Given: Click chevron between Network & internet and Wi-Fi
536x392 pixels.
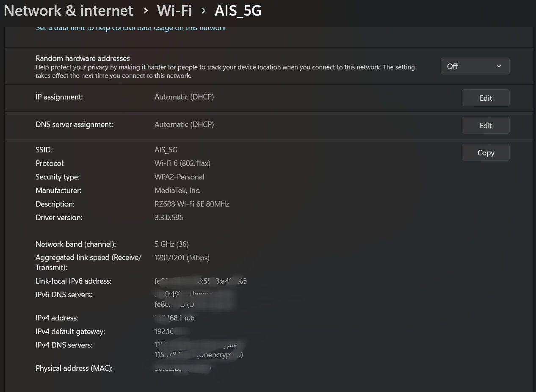Looking at the screenshot, I should pyautogui.click(x=146, y=10).
